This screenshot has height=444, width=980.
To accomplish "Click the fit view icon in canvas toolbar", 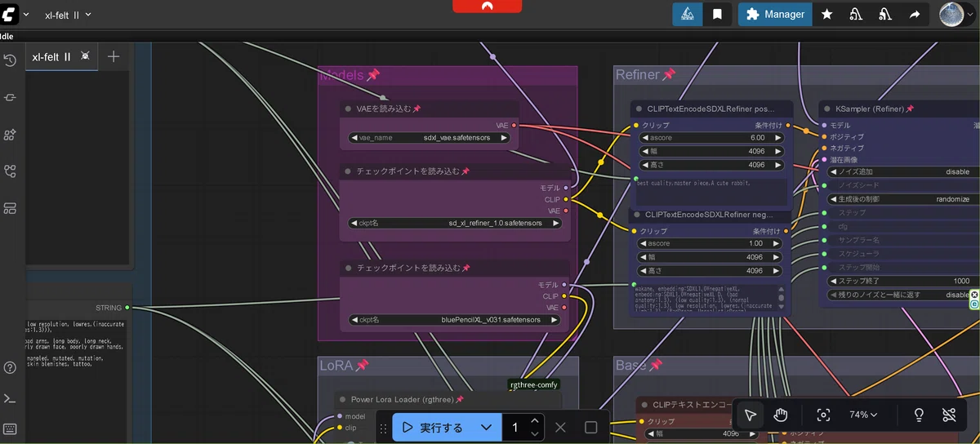I will click(823, 415).
